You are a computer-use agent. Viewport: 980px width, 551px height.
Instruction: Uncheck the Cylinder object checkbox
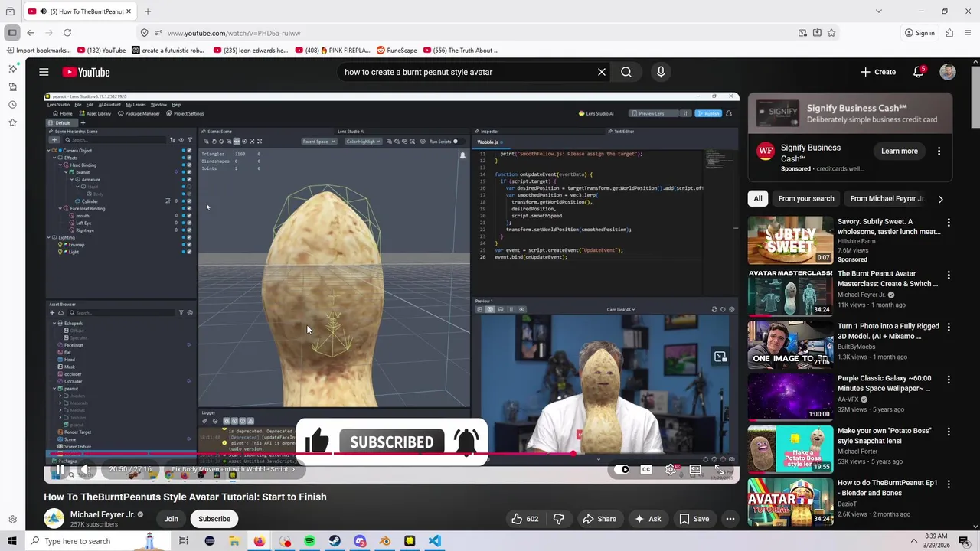pos(189,201)
